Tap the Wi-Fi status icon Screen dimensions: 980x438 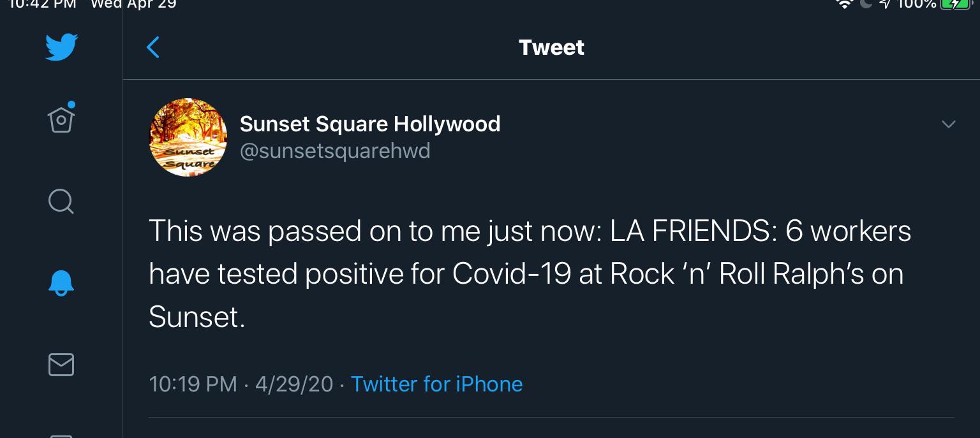[845, 4]
